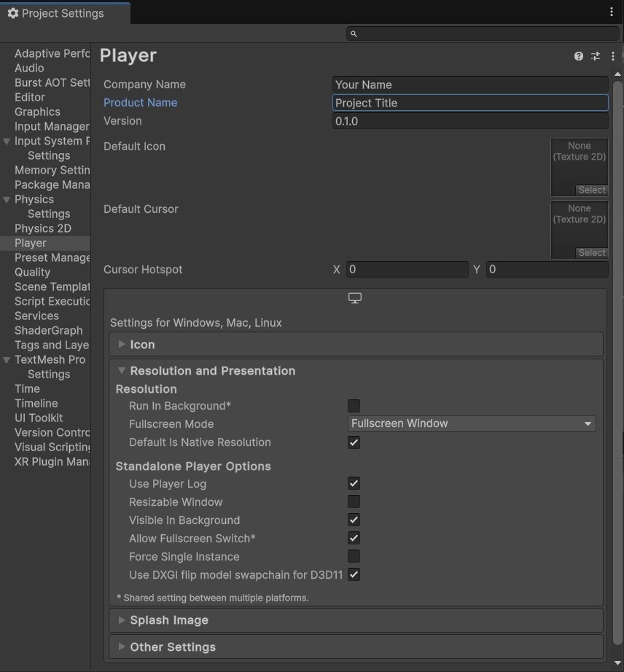624x672 pixels.
Task: Select Physics 2D in the sidebar
Action: coord(43,228)
